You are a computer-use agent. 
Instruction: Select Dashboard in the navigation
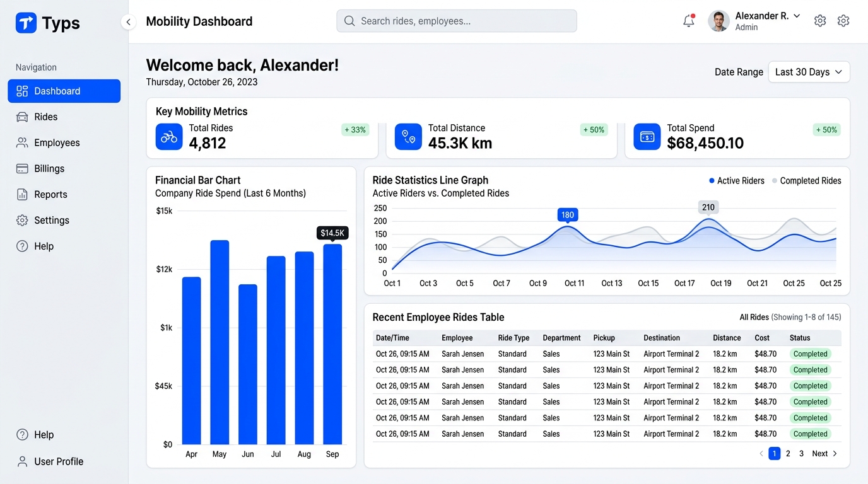click(x=64, y=91)
